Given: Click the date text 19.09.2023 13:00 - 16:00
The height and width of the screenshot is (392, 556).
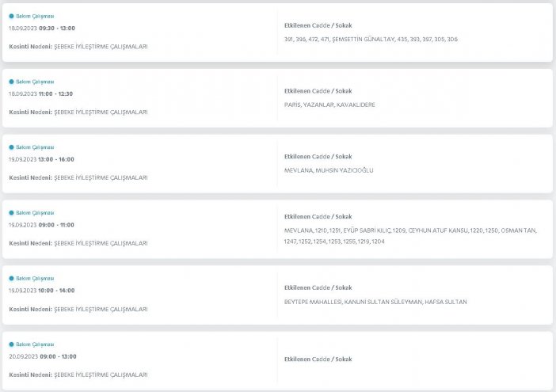Looking at the screenshot, I should tap(41, 158).
